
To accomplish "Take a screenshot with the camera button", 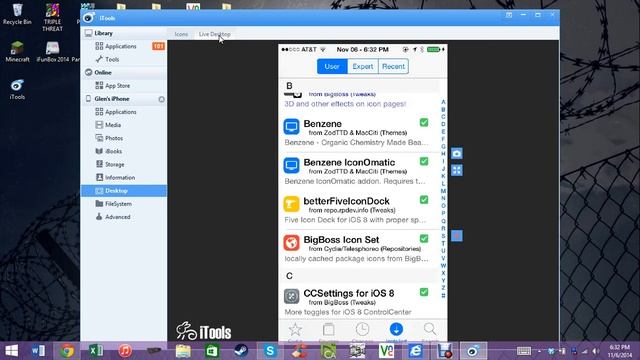I will point(457,153).
